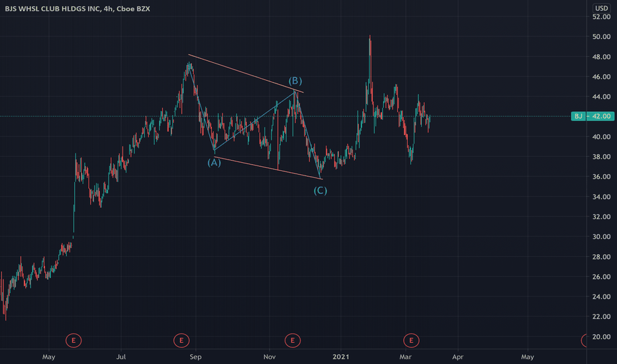Click the earnings marker near March 2021

[x=411, y=340]
